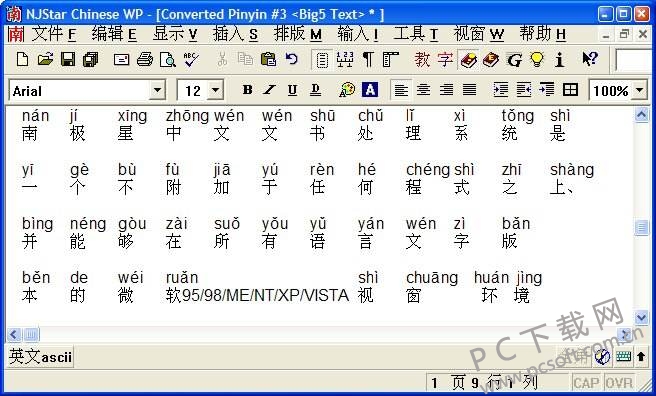Toggle bold formatting
656x396 pixels.
(x=247, y=89)
